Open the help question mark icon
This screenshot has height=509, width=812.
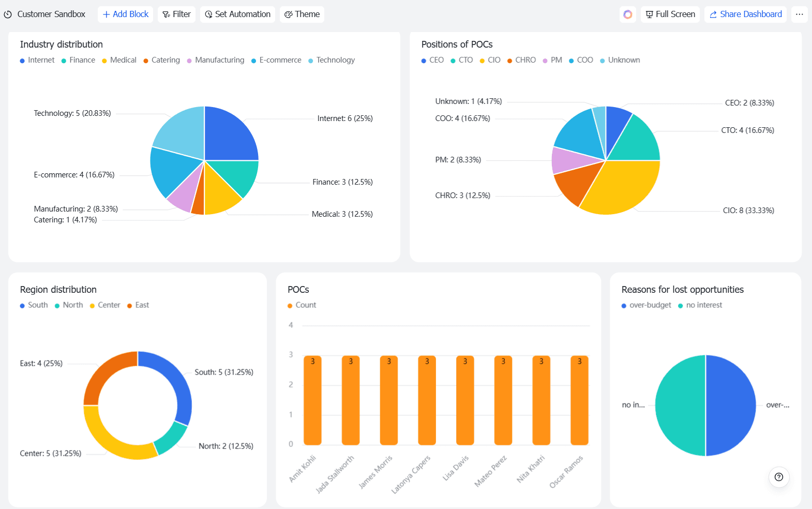coord(779,477)
